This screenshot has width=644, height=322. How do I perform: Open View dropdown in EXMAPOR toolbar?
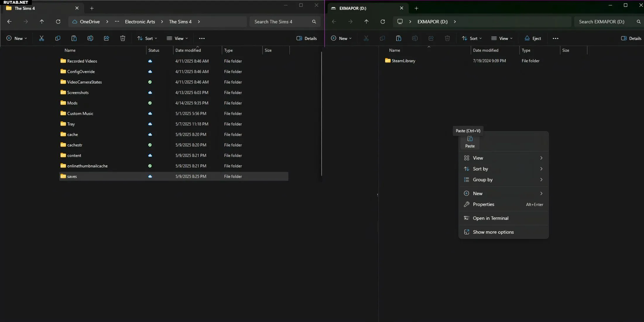[502, 38]
